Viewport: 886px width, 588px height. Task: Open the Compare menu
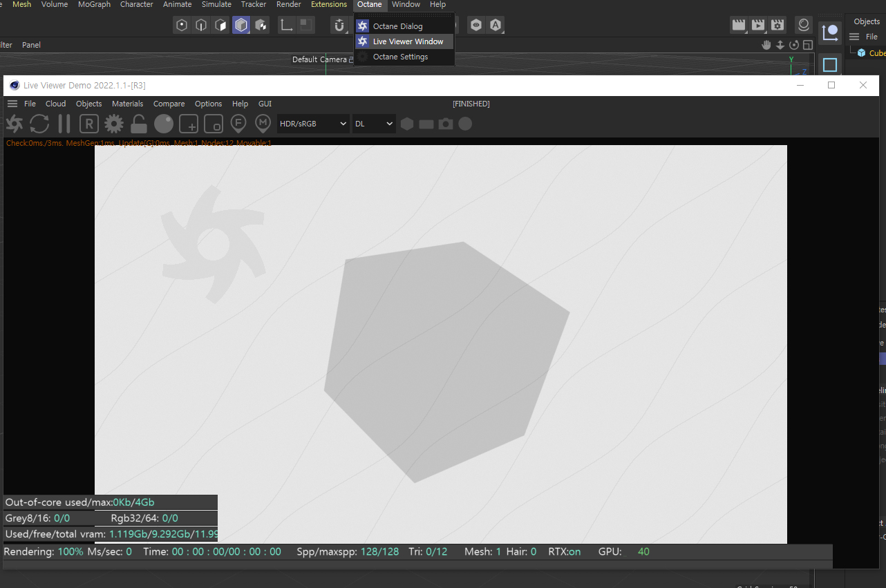pos(169,104)
